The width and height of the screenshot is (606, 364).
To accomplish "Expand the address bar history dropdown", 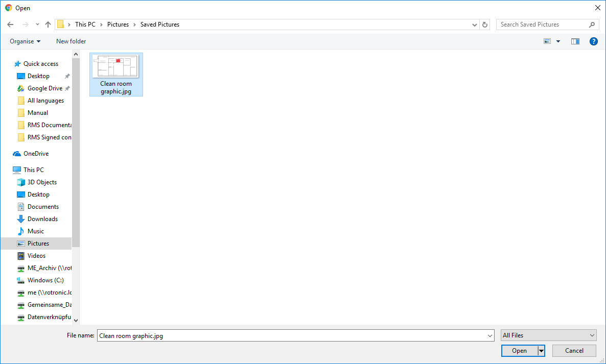I will [x=475, y=25].
